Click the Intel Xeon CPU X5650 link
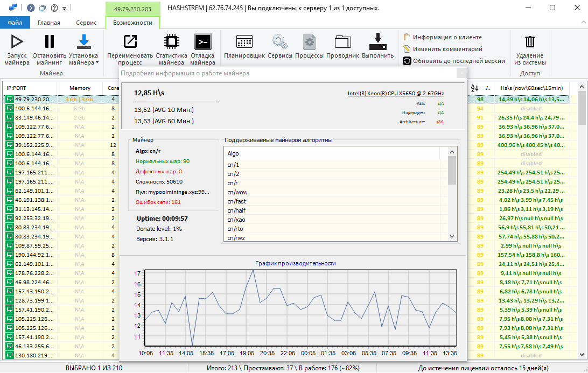 click(x=396, y=93)
